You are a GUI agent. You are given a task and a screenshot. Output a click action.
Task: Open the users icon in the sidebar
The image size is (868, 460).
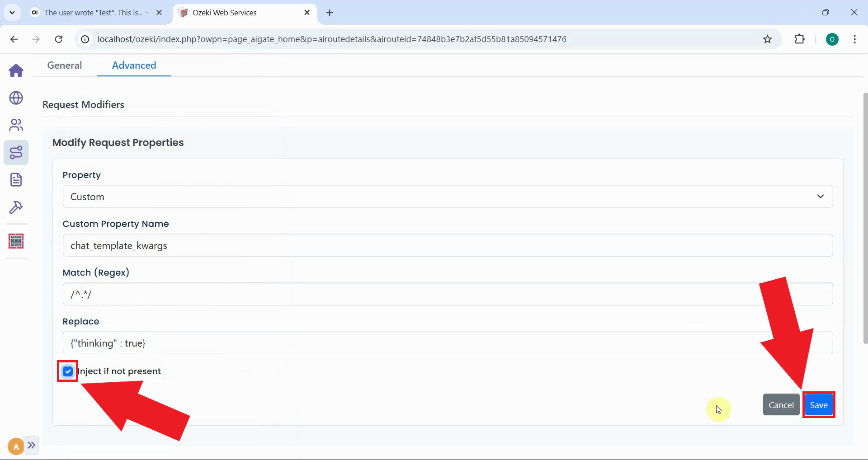[x=16, y=125]
